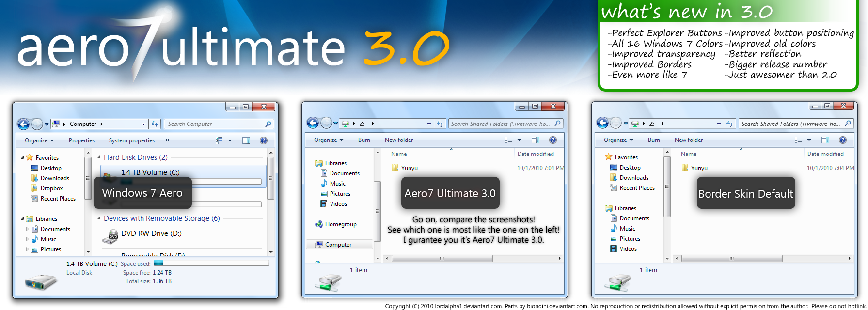The height and width of the screenshot is (310, 868).
Task: Open address history dropdown in Computer window
Action: click(x=143, y=124)
